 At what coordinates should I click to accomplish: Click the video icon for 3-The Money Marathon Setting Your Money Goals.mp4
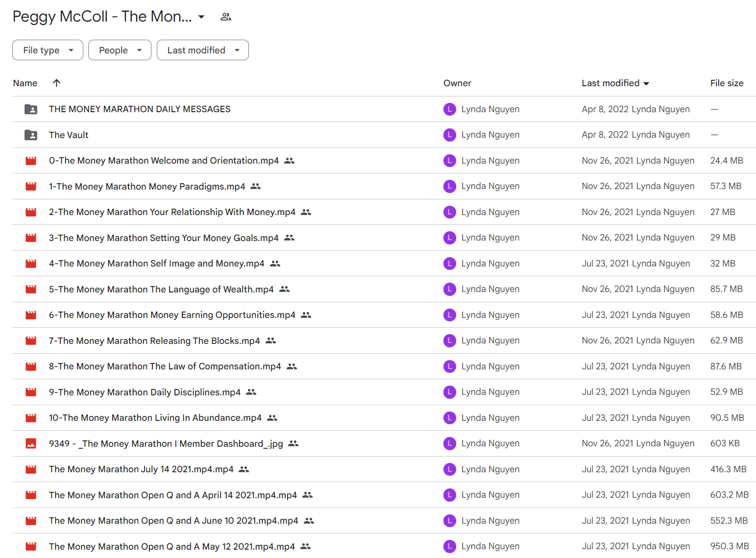tap(31, 238)
